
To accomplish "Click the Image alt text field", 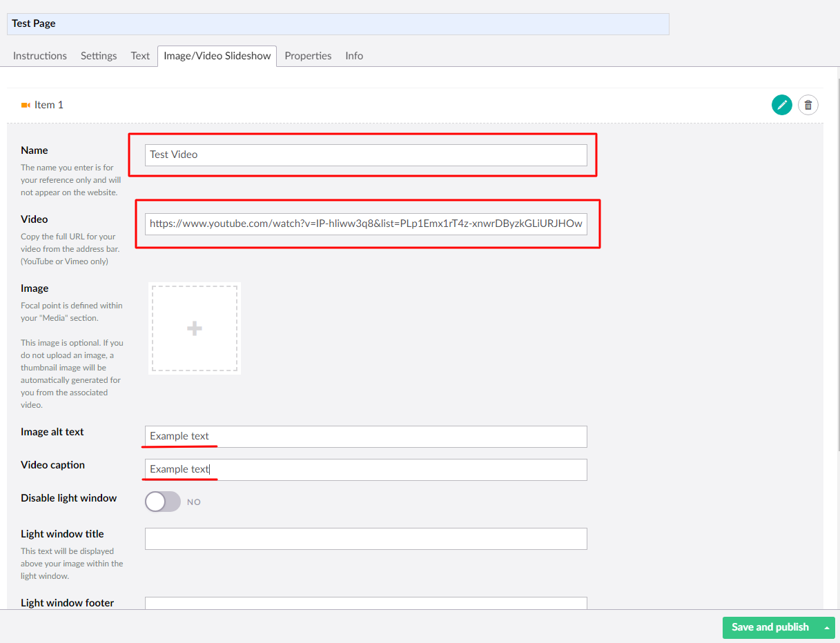I will 366,436.
